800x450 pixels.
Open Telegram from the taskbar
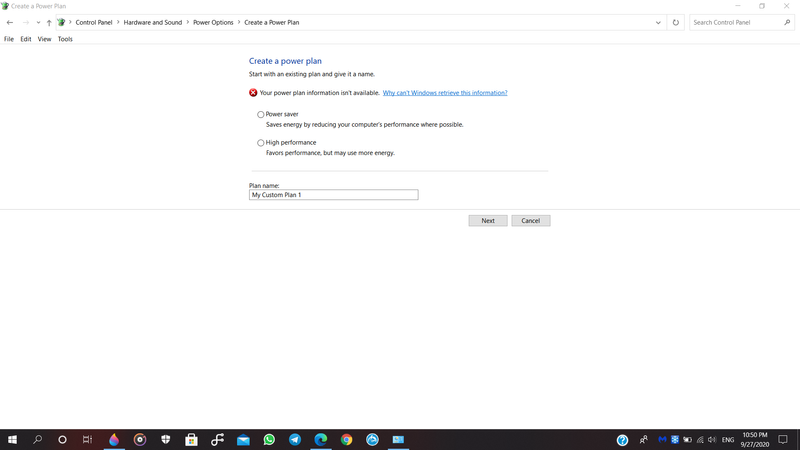[x=295, y=439]
